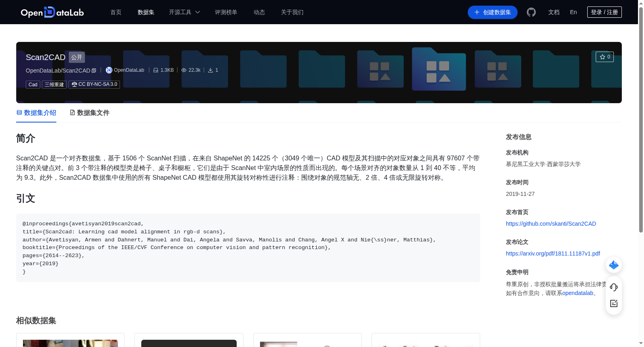Open the GitHub icon in navbar
The height and width of the screenshot is (347, 644).
click(531, 12)
